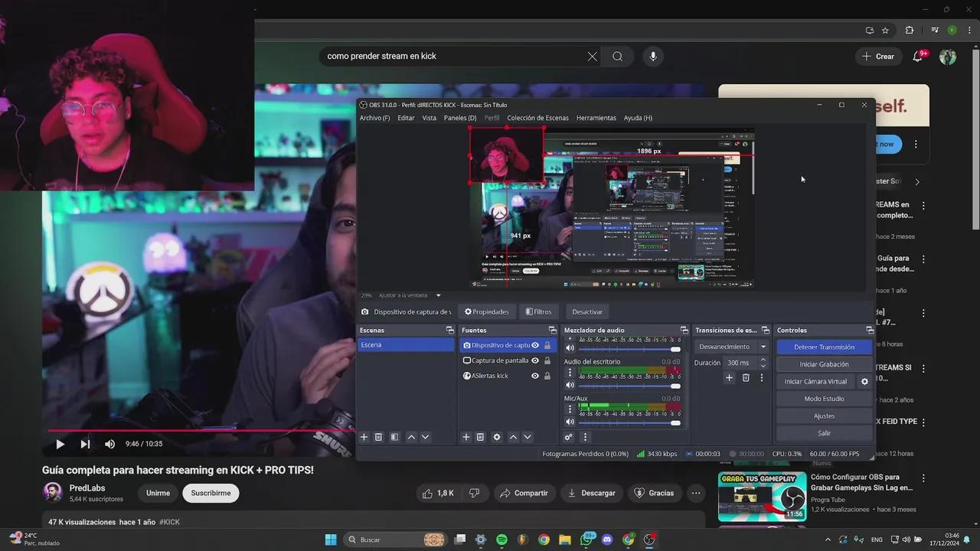Open Vista menu in OBS
980x551 pixels.
tap(430, 118)
